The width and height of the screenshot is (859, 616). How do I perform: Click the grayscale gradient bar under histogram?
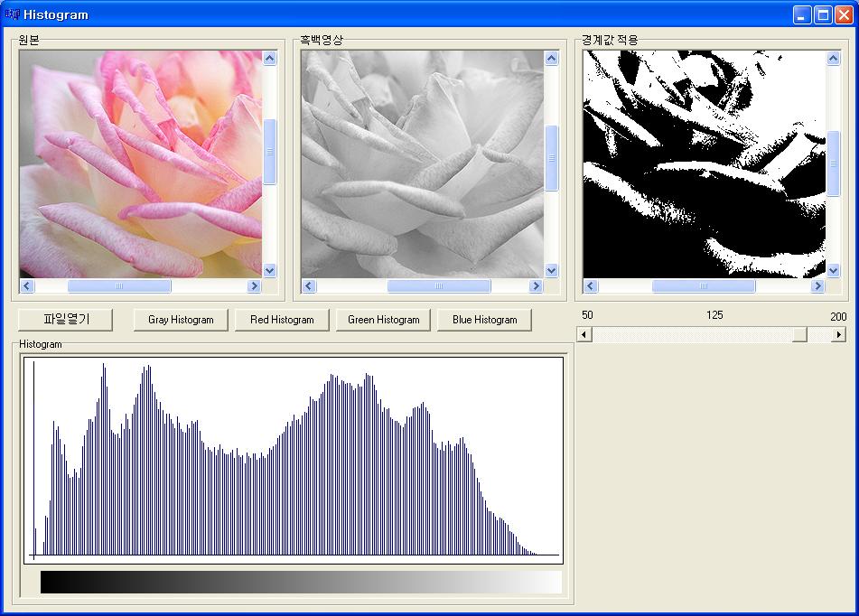tap(301, 582)
